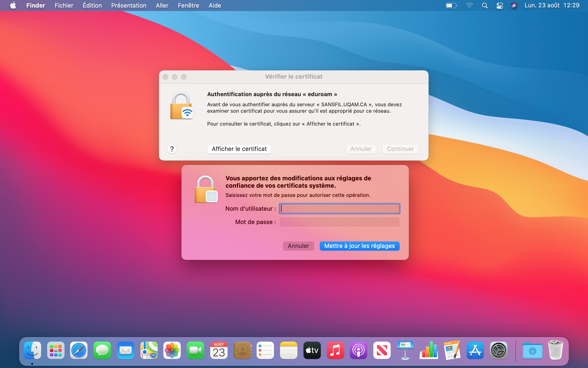Open Spotlight search in menu bar

(485, 5)
